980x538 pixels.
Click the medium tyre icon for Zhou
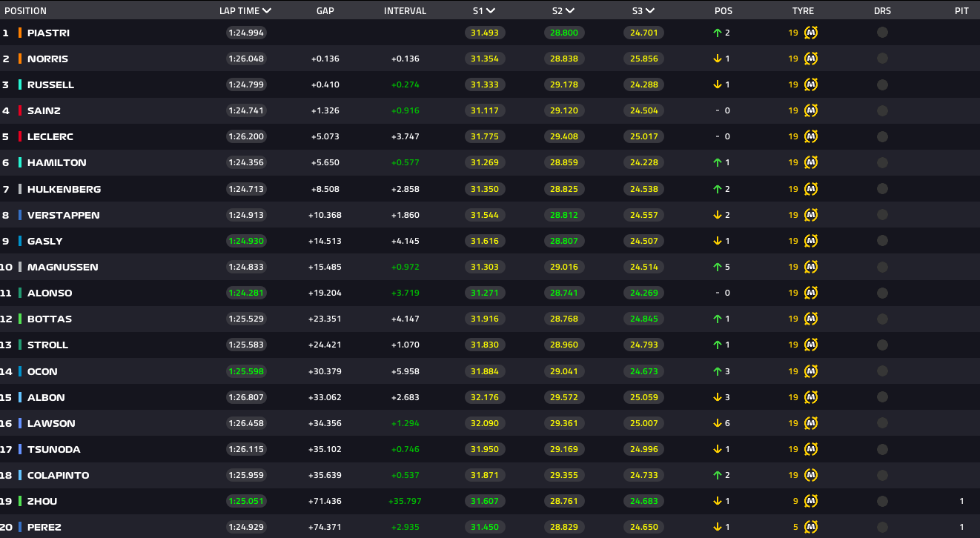click(811, 501)
